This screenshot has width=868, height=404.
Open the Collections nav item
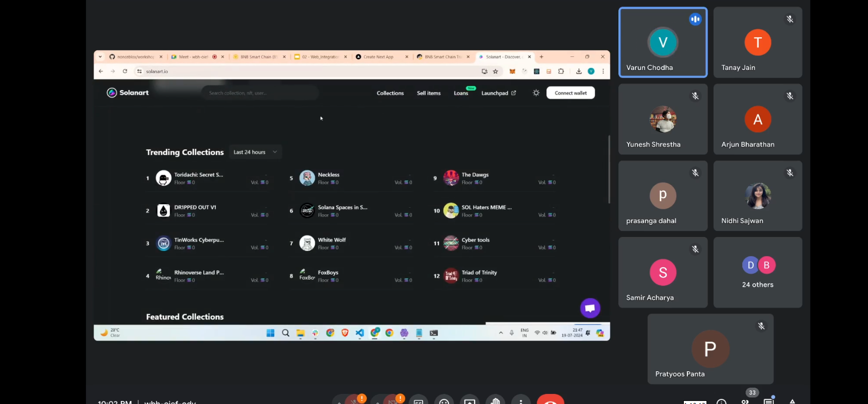coord(390,93)
